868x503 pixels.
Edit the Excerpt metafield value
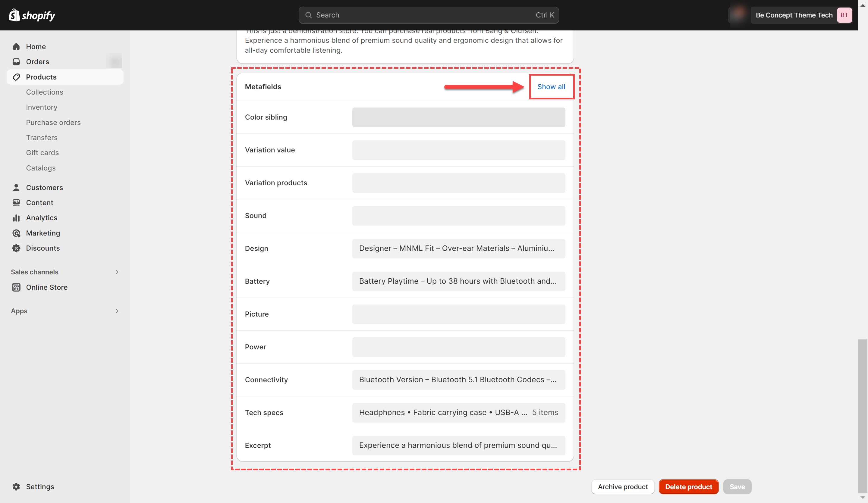[458, 445]
